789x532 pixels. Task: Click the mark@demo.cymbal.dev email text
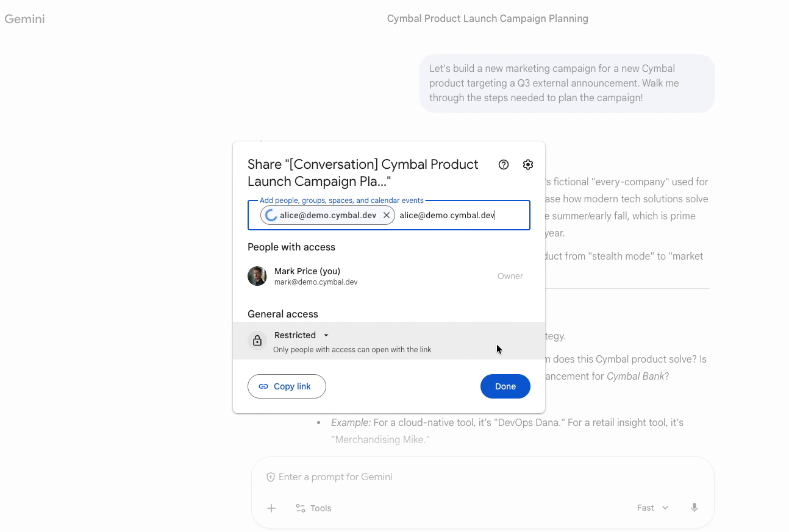(x=316, y=282)
